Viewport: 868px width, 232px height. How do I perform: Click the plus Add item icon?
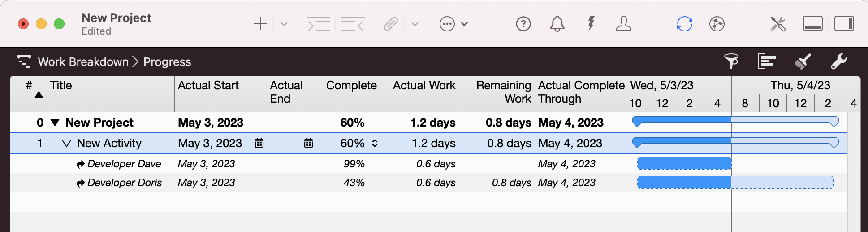(x=260, y=24)
